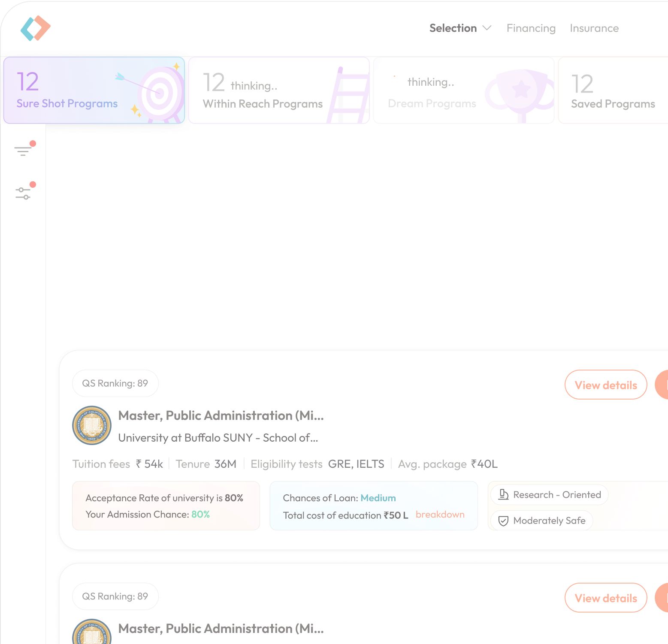The image size is (668, 644).
Task: Click the orange round button beside first View details
Action: 662,385
